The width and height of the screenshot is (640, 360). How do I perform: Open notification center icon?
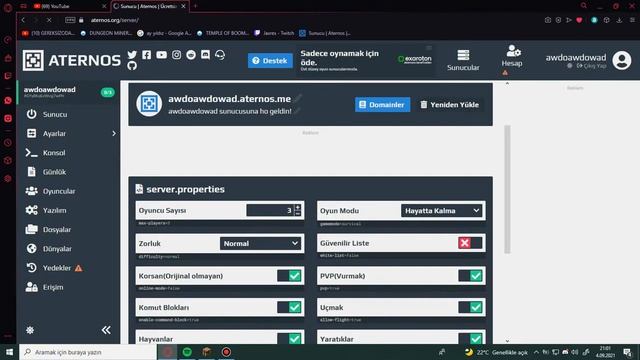(x=627, y=352)
